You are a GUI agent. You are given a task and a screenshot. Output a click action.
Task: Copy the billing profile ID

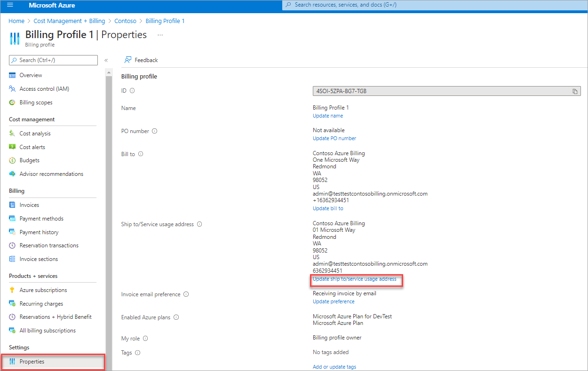(575, 91)
